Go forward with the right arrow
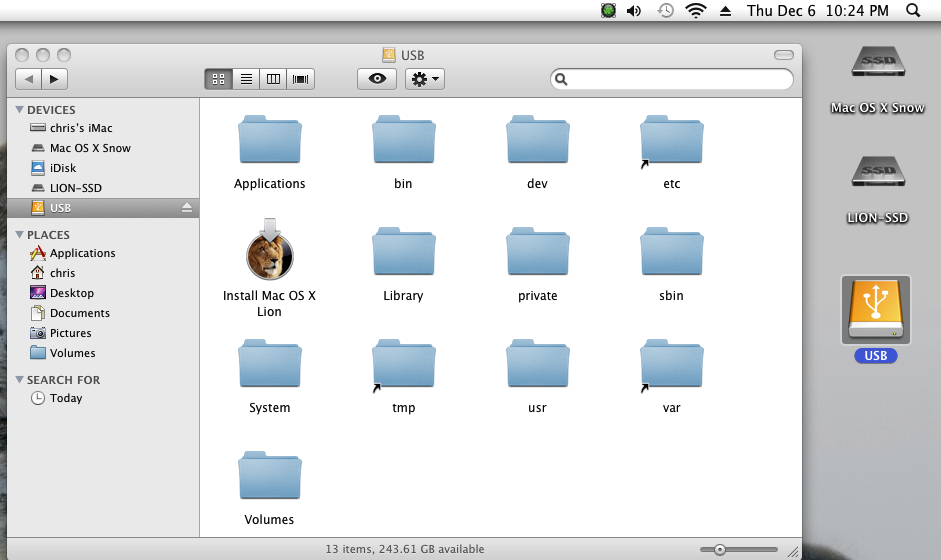This screenshot has width=941, height=560. (x=55, y=79)
